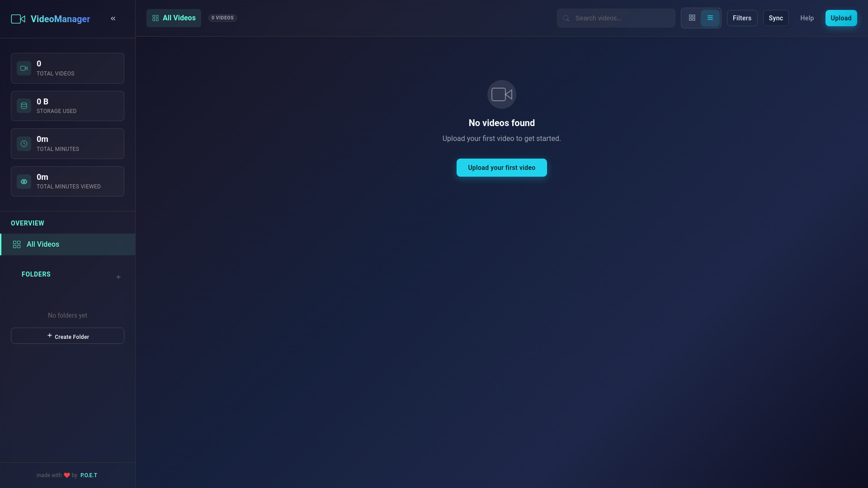Click 'Upload your first video to get started' text
The width and height of the screenshot is (868, 488).
(502, 139)
